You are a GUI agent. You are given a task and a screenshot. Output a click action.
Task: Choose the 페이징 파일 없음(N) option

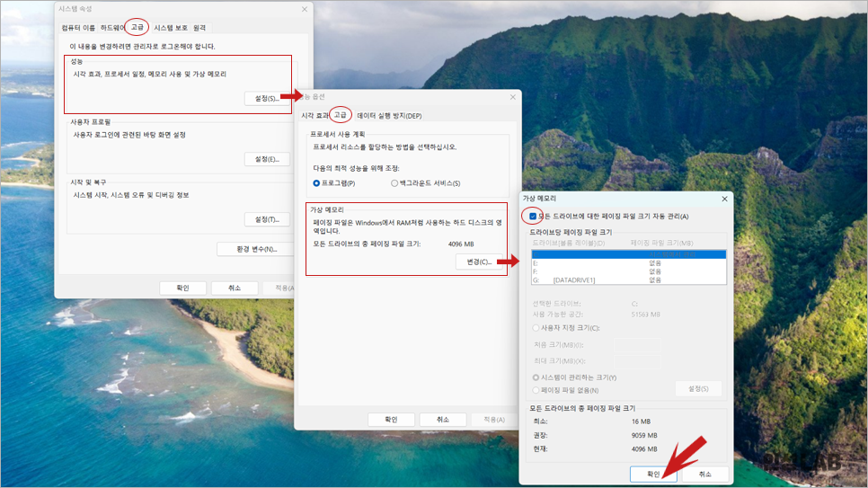click(536, 391)
